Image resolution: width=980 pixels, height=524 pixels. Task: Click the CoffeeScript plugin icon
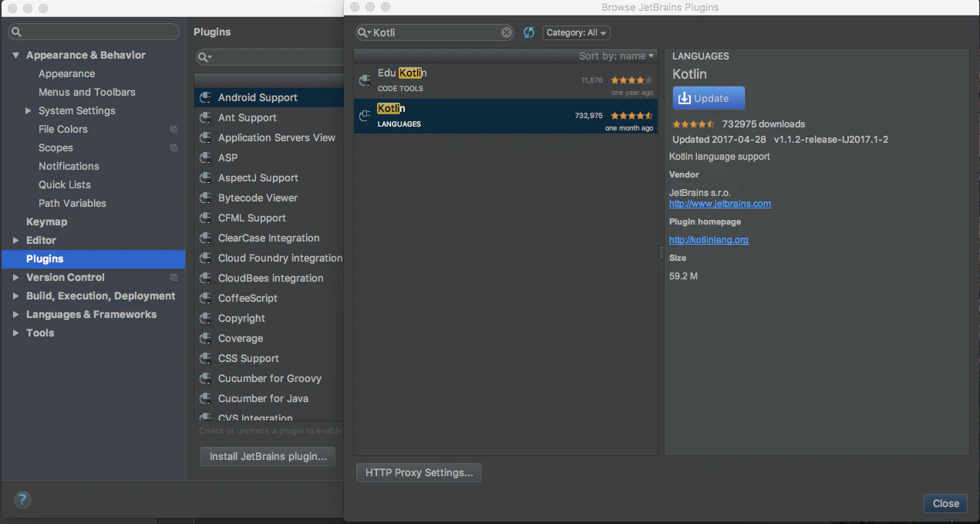pos(205,298)
